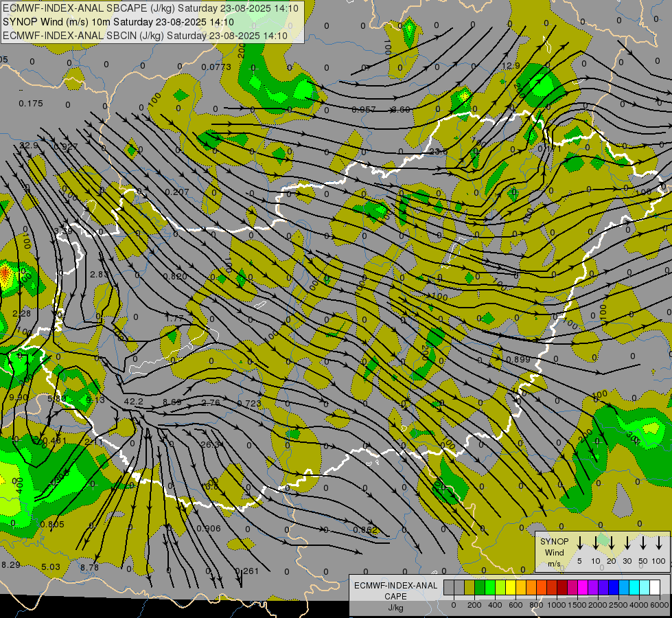Pick the dark red CAPE legend swatch
The image size is (672, 618).
pos(562,587)
